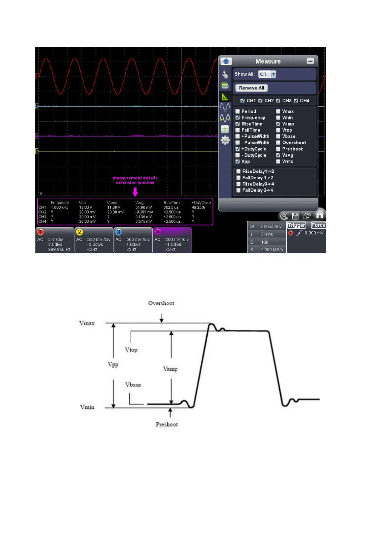Click the T 0.0 ns delay value
392x554 pixels.
(x=267, y=235)
